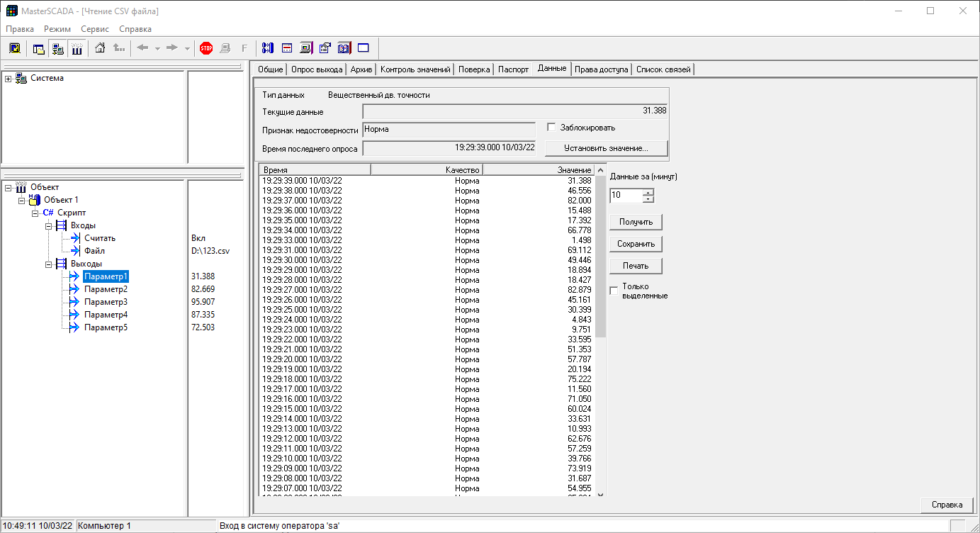Click the folder icon of Объект 1
Screen dimensions: 980x533
coord(34,199)
